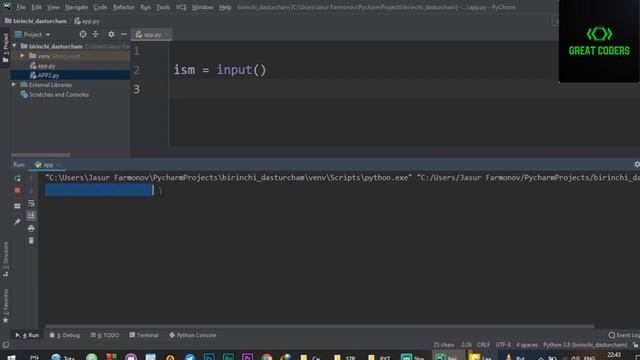Viewport: 640px width, 360px height.
Task: Toggle soft-wrap in Run console
Action: [x=31, y=203]
